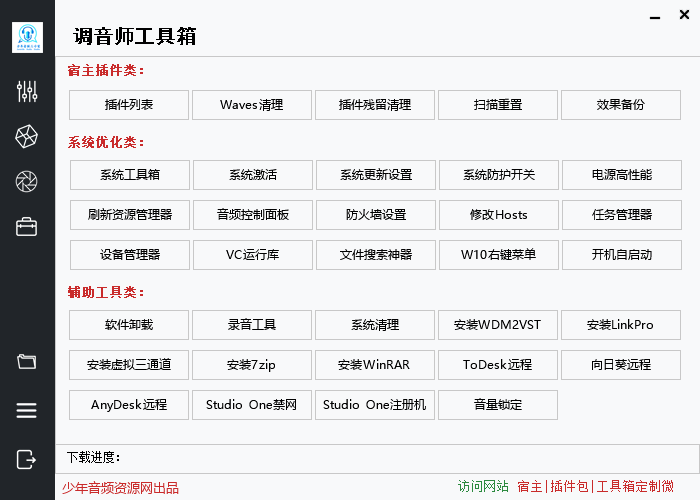Viewport: 700px width, 500px height.
Task: Open 开机自启动 settings
Action: click(622, 255)
